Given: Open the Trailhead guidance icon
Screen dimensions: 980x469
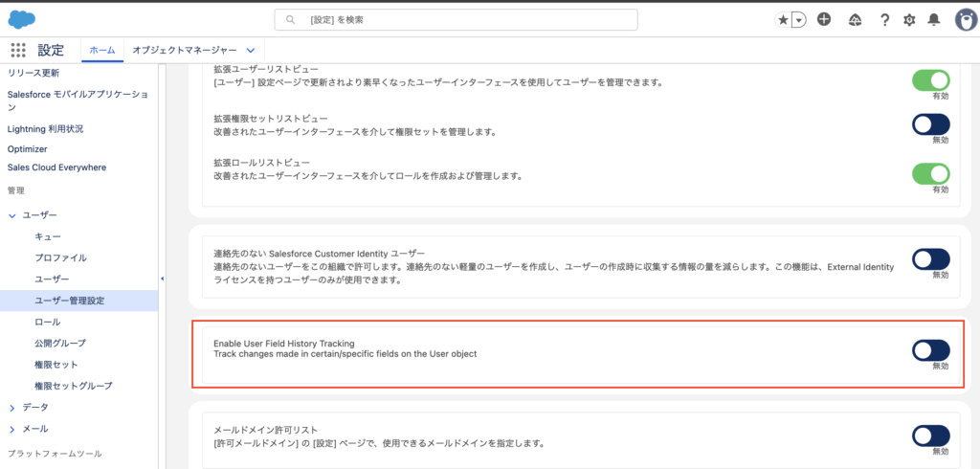Looking at the screenshot, I should (855, 20).
